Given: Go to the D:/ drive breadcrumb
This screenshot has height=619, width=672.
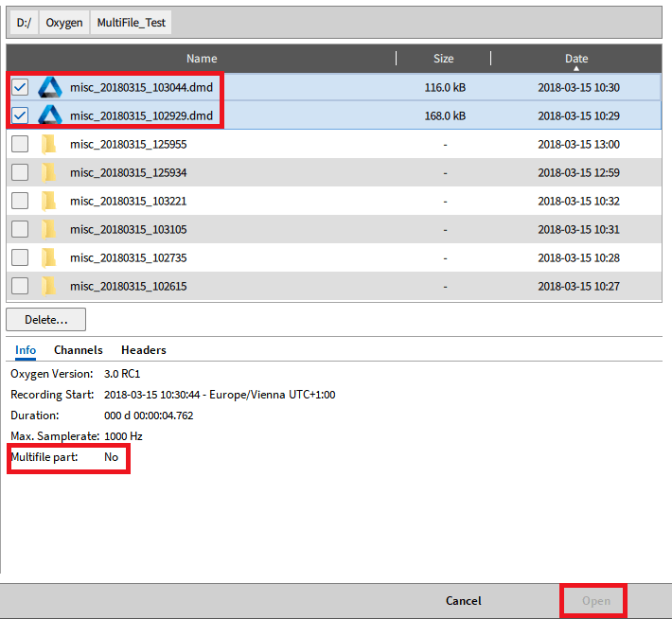Looking at the screenshot, I should click(x=25, y=23).
